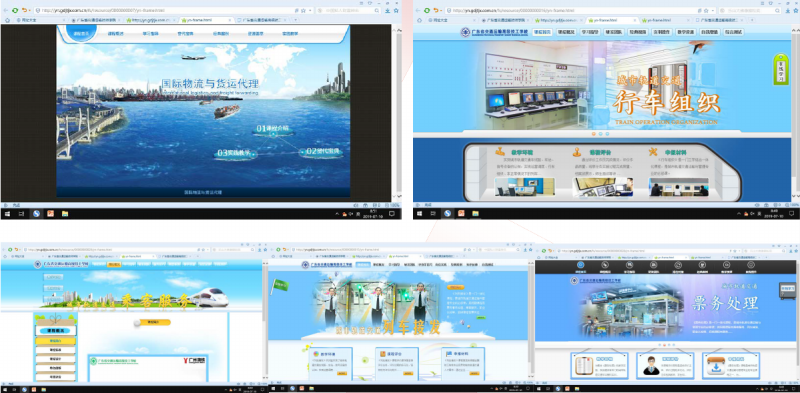Open File Explorer from the 行车组织 window's taskbar
This screenshot has height=393, width=800.
click(x=475, y=213)
